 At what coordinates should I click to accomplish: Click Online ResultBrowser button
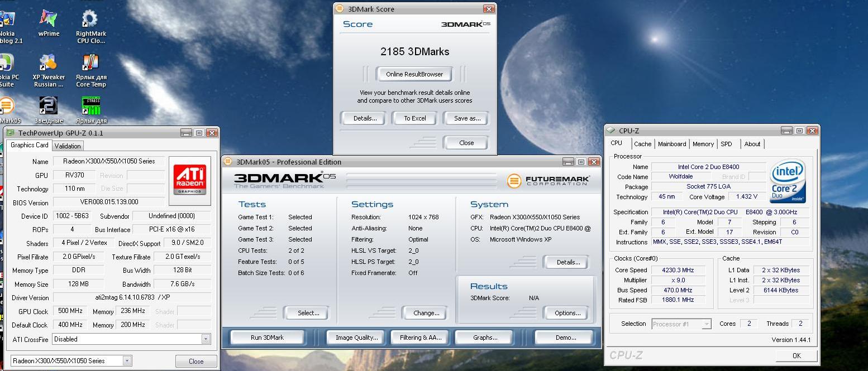414,74
